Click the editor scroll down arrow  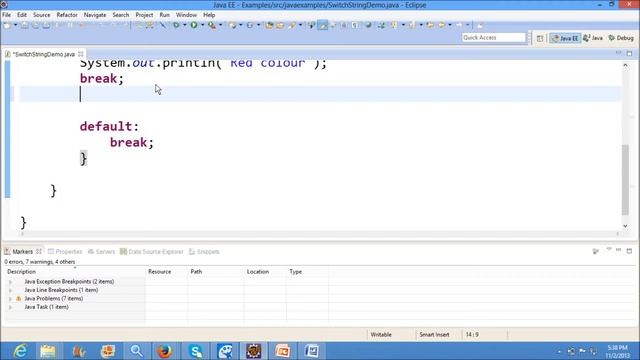pos(625,226)
